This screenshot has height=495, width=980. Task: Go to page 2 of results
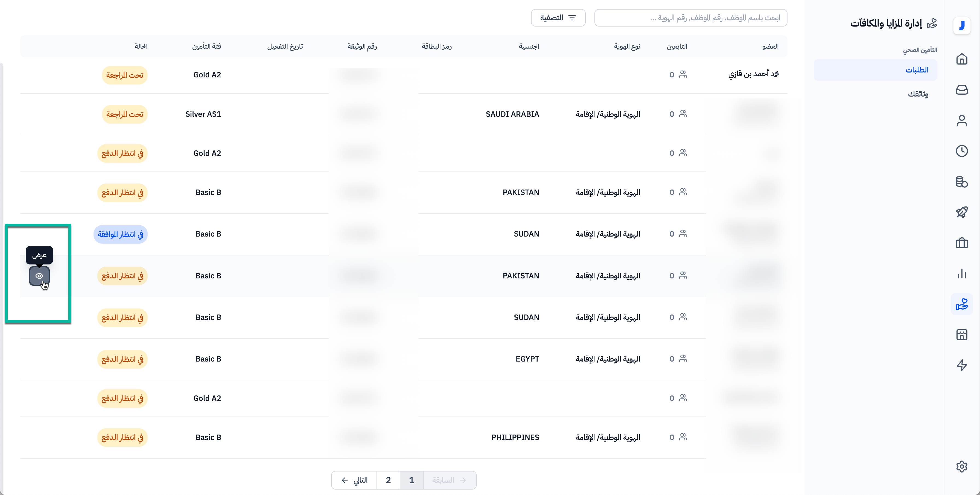tap(388, 480)
